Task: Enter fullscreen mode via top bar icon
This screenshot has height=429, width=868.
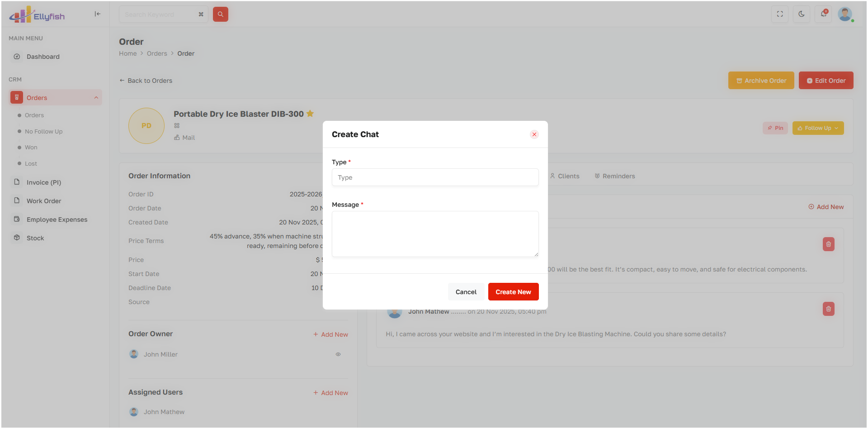Action: pos(779,14)
